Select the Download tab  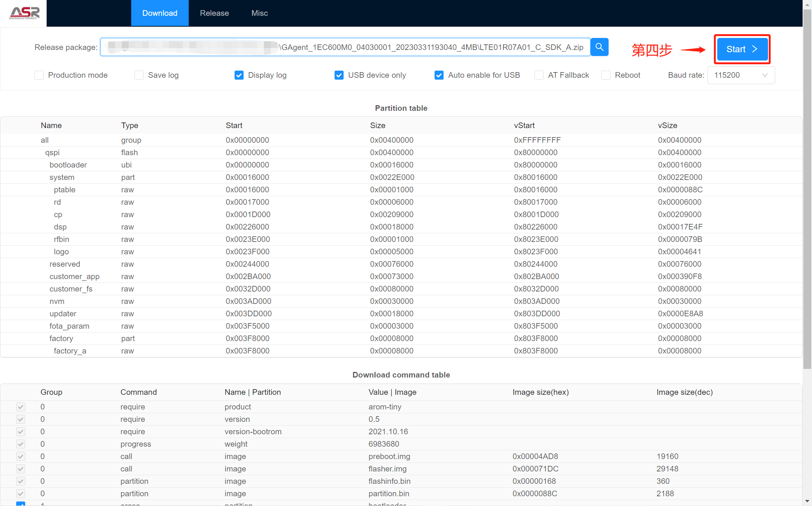(160, 13)
